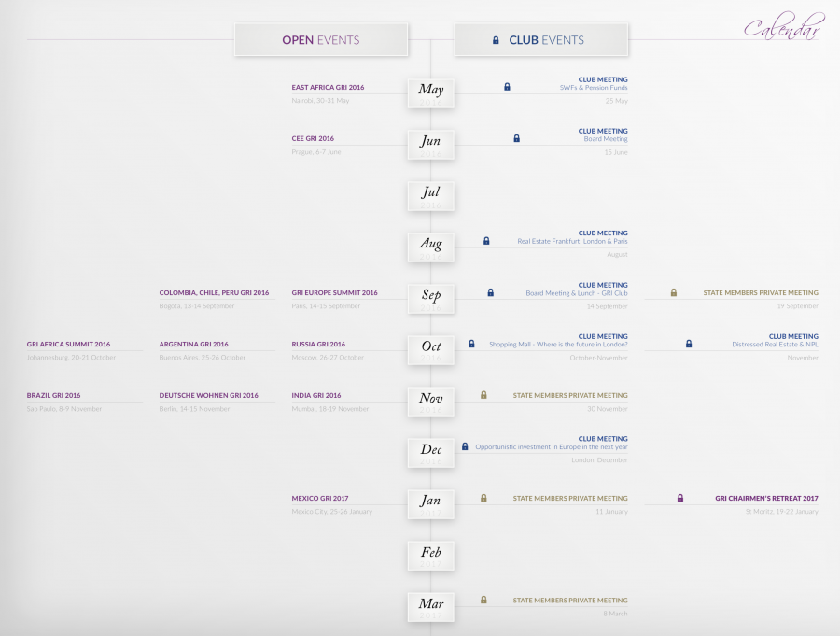Viewport: 840px width, 636px height.
Task: Jump to the Feb month marker
Action: point(431,554)
